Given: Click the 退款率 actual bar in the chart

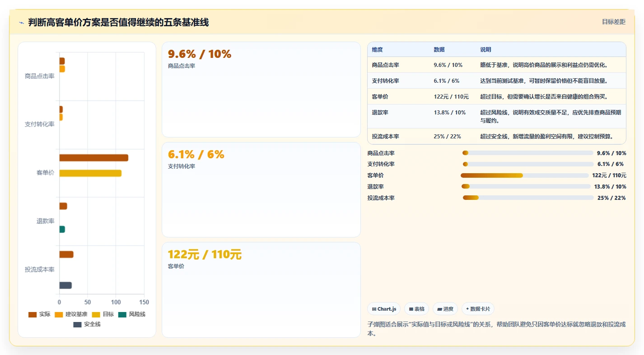Looking at the screenshot, I should [x=63, y=206].
